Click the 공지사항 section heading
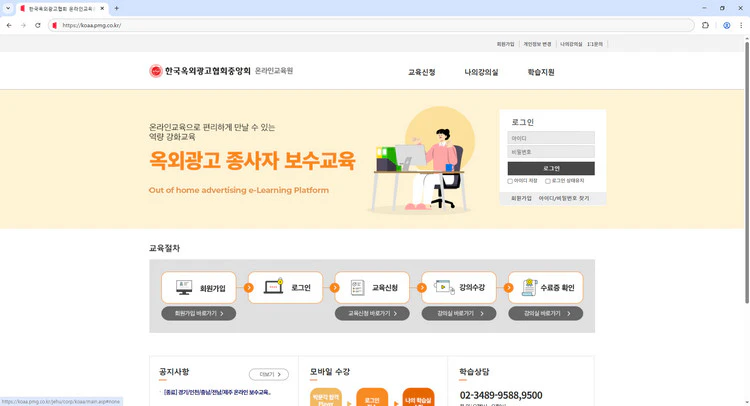The height and width of the screenshot is (406, 750). pyautogui.click(x=174, y=372)
